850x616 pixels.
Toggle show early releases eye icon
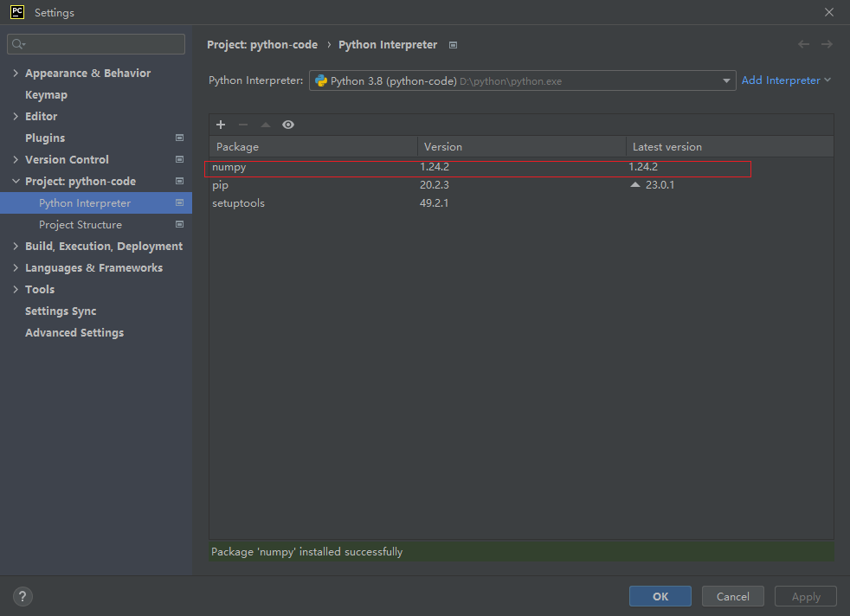click(x=288, y=125)
